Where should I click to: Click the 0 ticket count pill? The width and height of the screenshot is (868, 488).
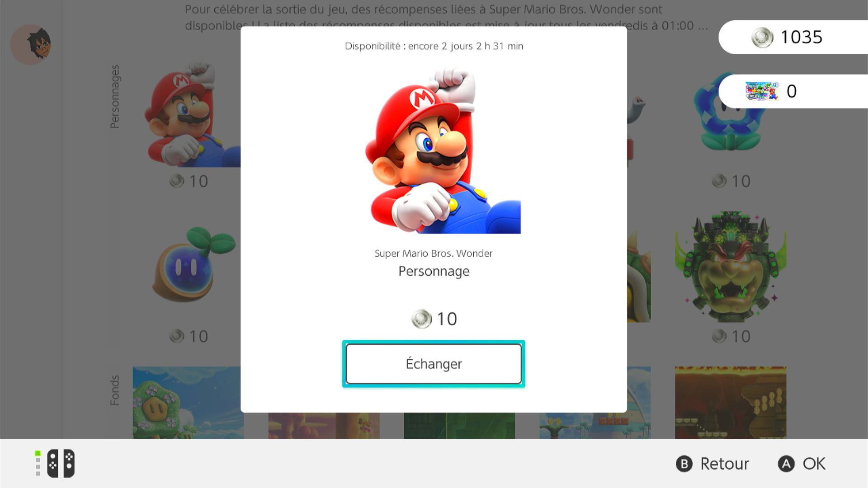pos(793,91)
